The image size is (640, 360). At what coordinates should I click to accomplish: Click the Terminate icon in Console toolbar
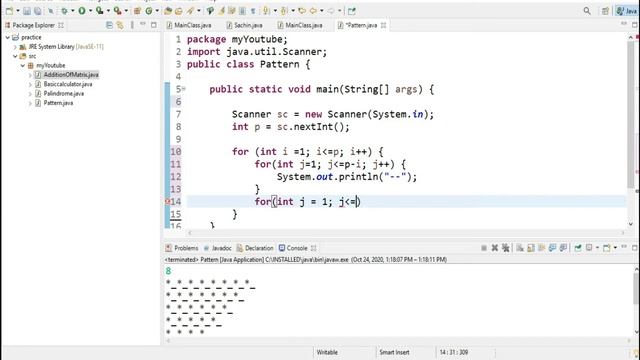click(484, 248)
